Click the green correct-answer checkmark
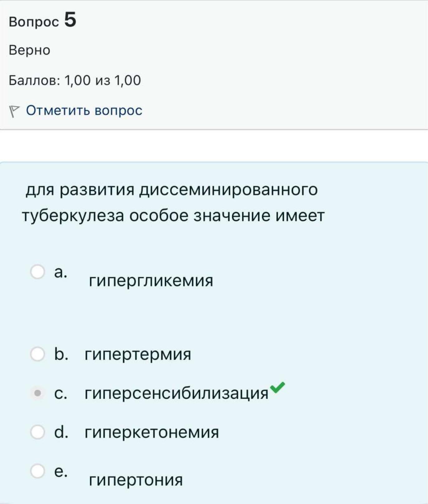 click(x=277, y=387)
